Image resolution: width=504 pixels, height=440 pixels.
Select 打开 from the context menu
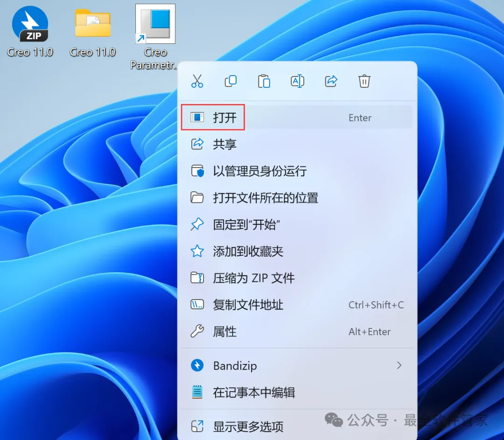tap(297, 117)
